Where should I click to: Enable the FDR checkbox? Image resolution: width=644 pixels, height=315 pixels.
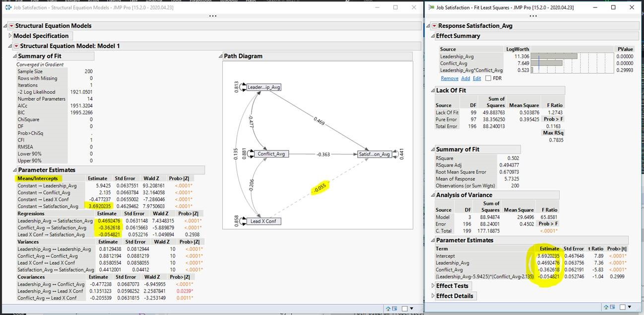488,79
